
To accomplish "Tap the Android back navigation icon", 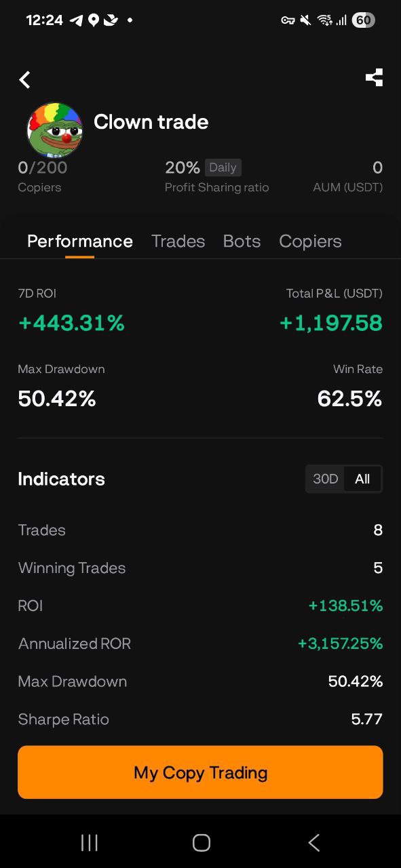I will [313, 842].
